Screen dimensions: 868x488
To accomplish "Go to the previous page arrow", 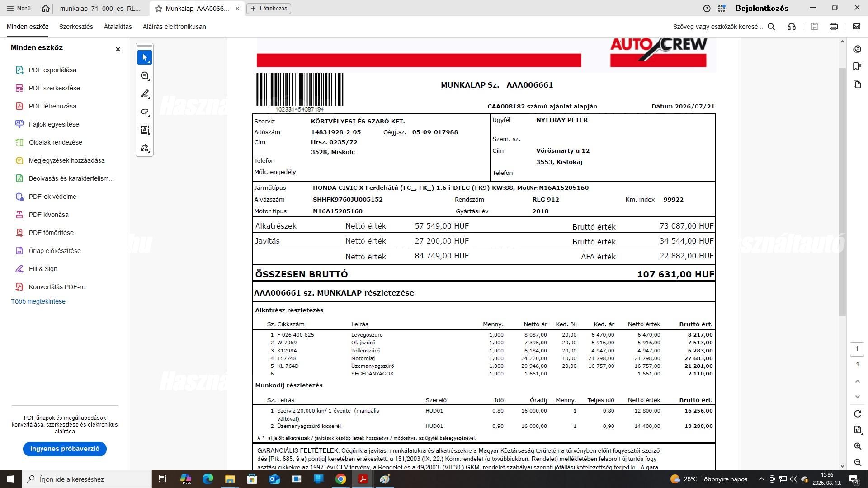I will [858, 381].
